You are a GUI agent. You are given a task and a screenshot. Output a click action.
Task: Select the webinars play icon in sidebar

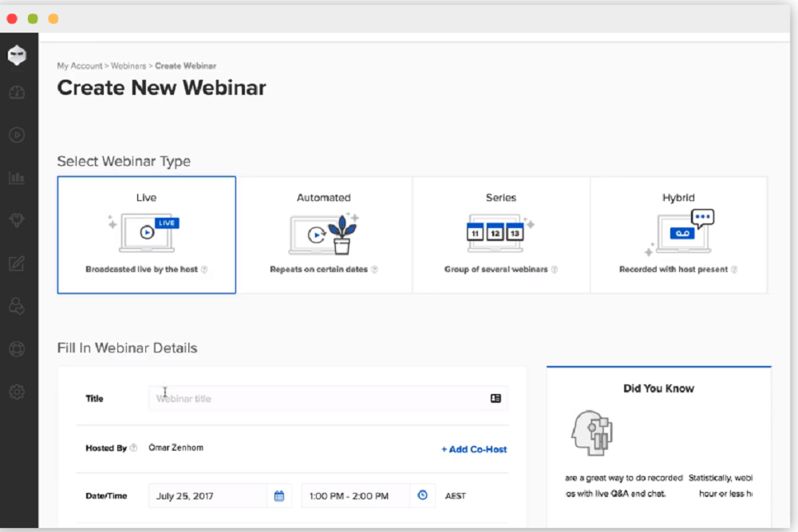coord(18,135)
